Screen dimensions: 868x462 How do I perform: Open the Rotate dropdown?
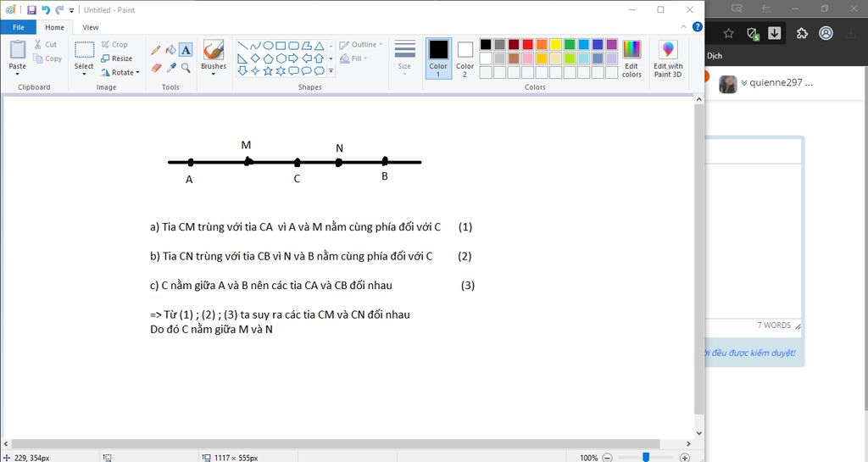pos(120,73)
